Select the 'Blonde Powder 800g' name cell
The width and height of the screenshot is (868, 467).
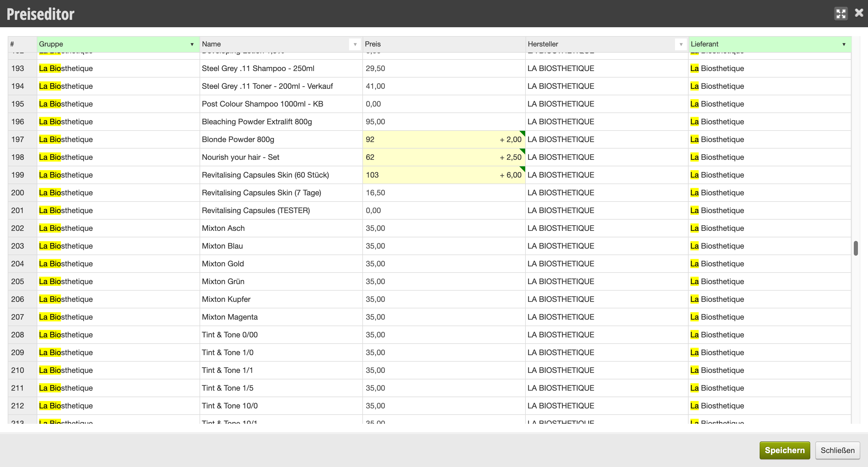(281, 139)
